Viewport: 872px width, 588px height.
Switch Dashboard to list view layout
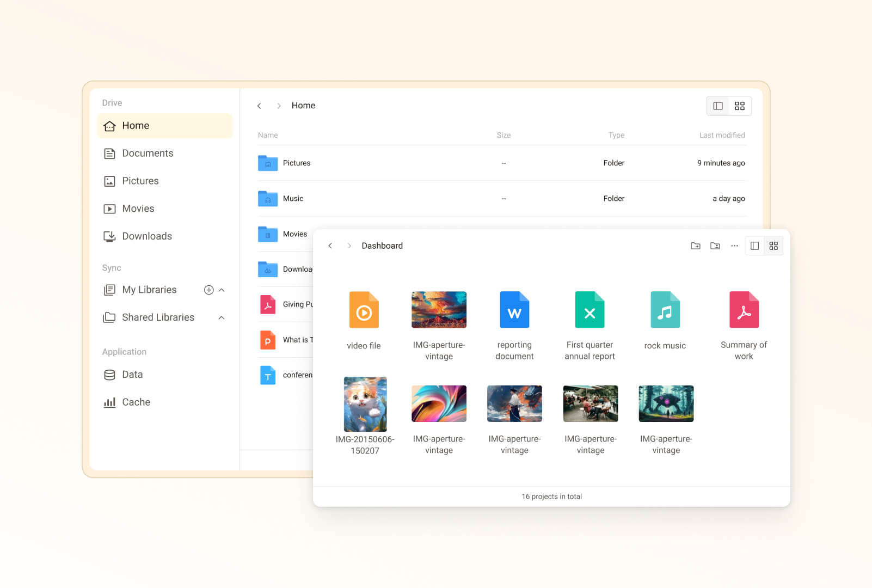click(754, 246)
